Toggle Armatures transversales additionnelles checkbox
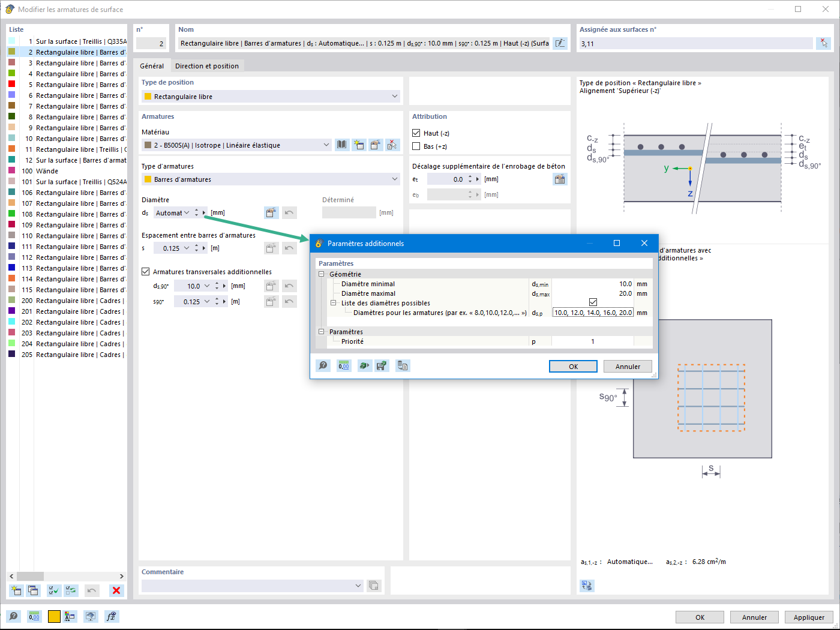840x630 pixels. coord(145,272)
